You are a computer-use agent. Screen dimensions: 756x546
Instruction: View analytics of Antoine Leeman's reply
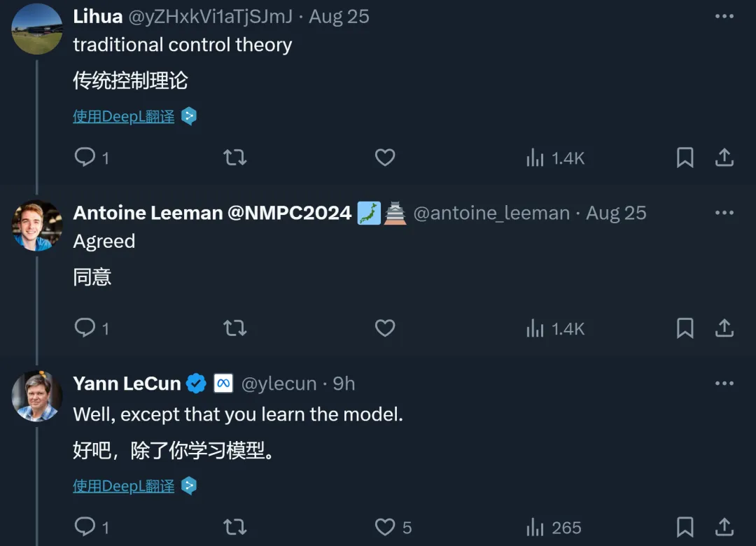click(555, 329)
